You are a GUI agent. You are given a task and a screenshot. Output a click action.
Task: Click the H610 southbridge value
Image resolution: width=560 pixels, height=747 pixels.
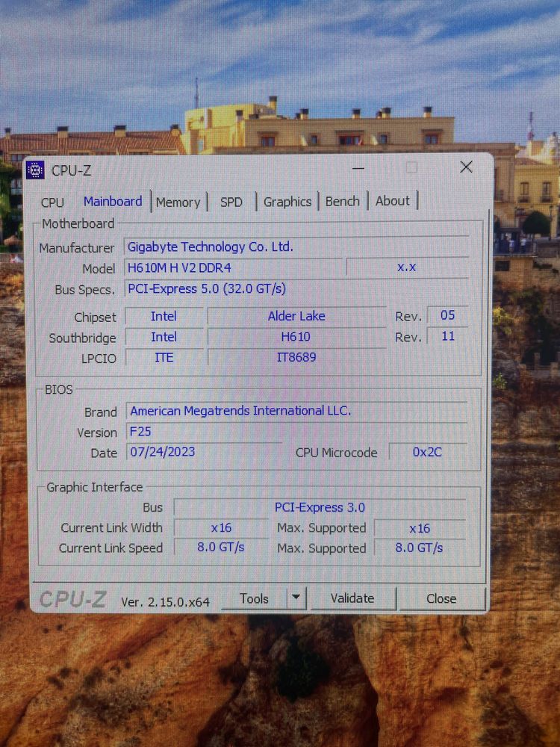(x=296, y=337)
